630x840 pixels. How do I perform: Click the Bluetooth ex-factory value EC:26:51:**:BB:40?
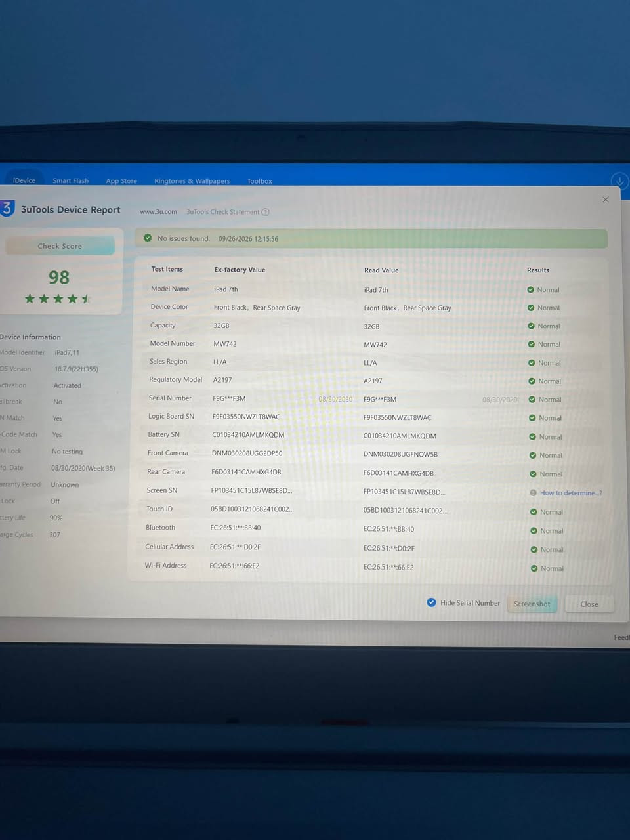[236, 528]
